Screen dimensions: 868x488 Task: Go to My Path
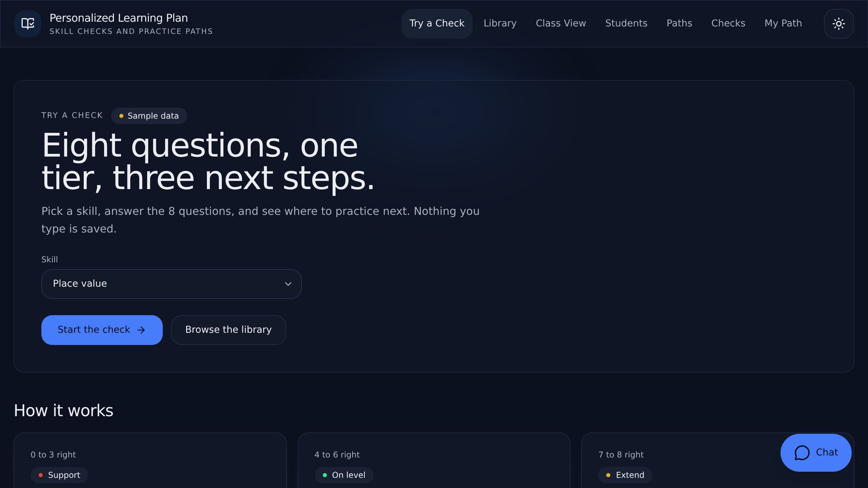tap(783, 23)
